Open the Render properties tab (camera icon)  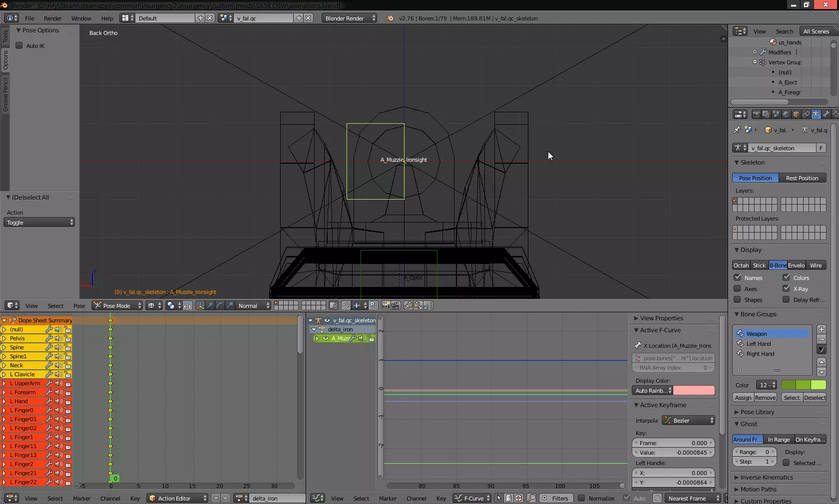coord(756,114)
